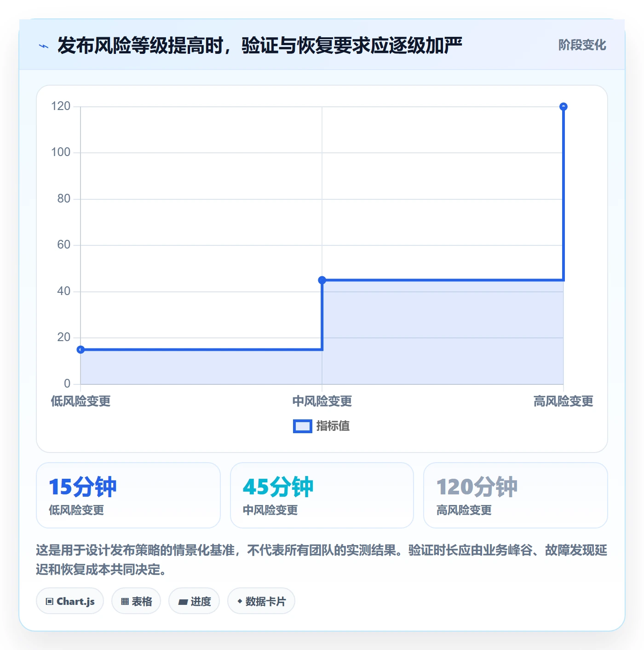Click the y-axis value 40
This screenshot has height=650, width=644.
[63, 291]
